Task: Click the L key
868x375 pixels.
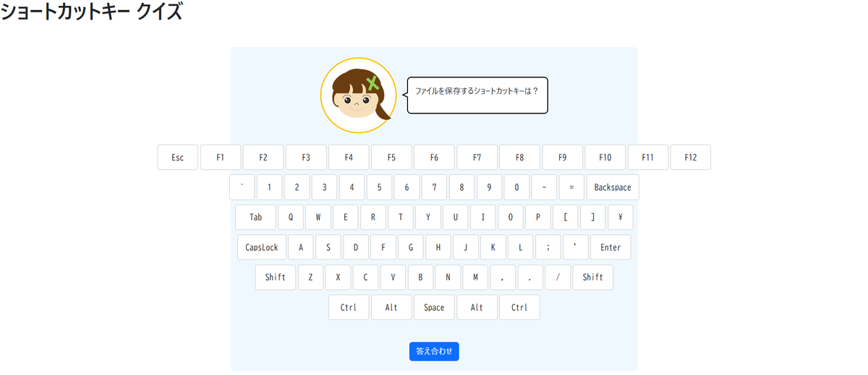Action: click(x=521, y=247)
